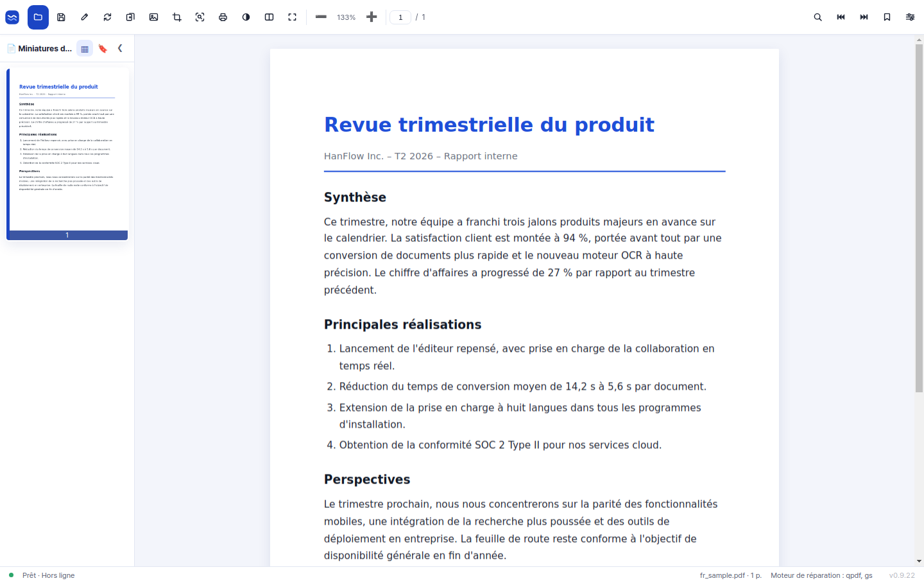Open a file with the folder icon

(38, 17)
